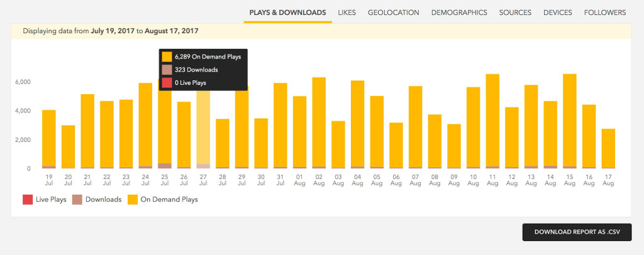
Task: Click the 09 Aug bar
Action: 454,146
